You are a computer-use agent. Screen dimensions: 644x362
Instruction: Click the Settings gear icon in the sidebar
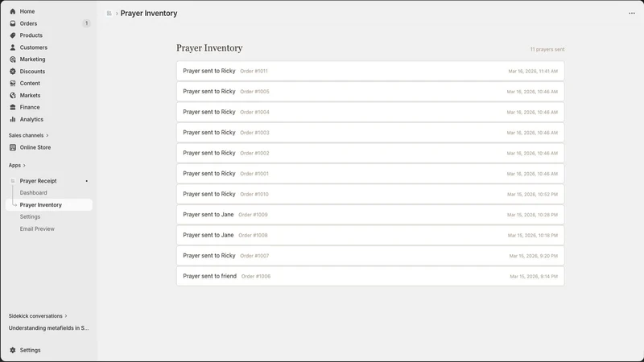13,350
